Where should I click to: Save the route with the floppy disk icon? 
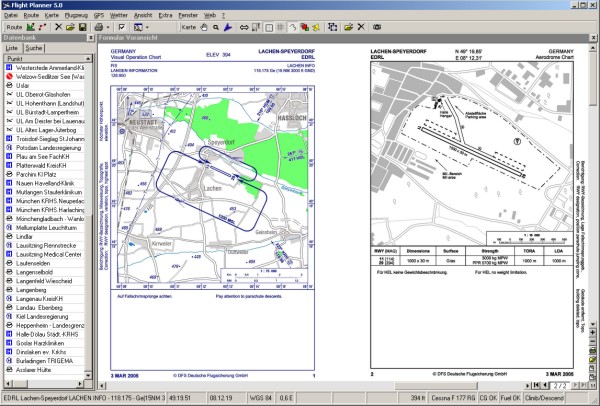point(82,27)
